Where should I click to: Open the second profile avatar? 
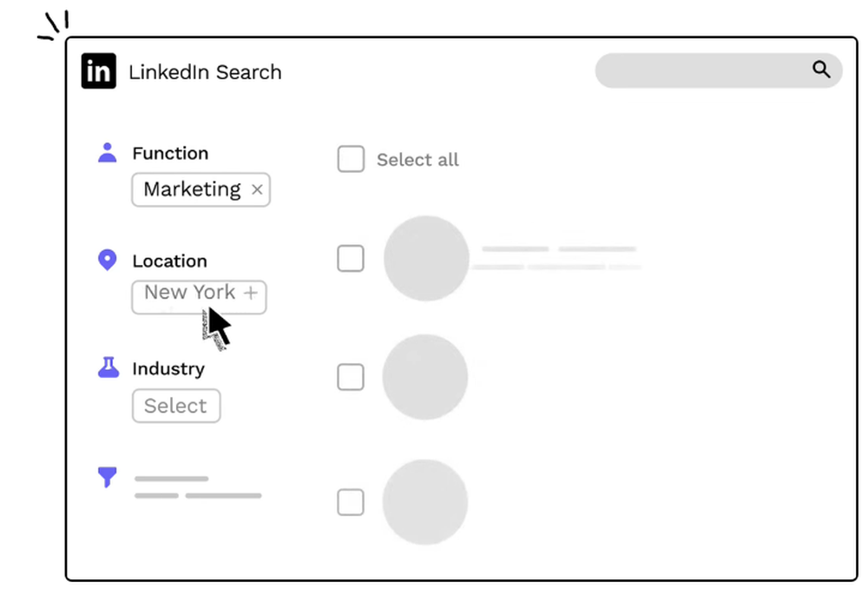tap(425, 377)
